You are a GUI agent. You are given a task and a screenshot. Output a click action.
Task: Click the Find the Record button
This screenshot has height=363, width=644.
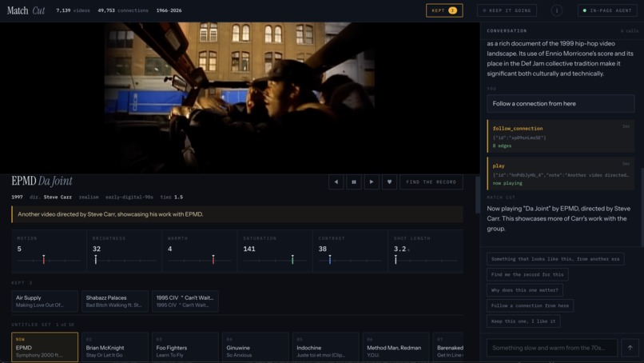point(431,181)
